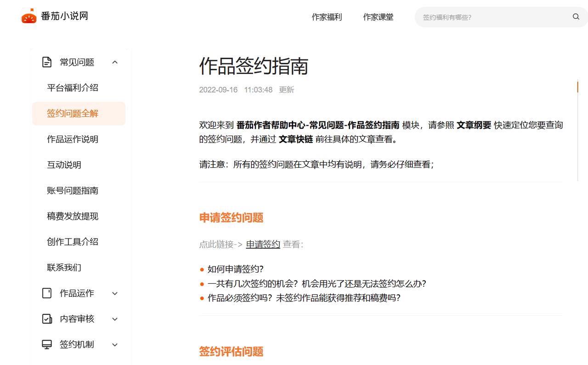
Task: Click the 常见问题 document icon
Action: [47, 62]
